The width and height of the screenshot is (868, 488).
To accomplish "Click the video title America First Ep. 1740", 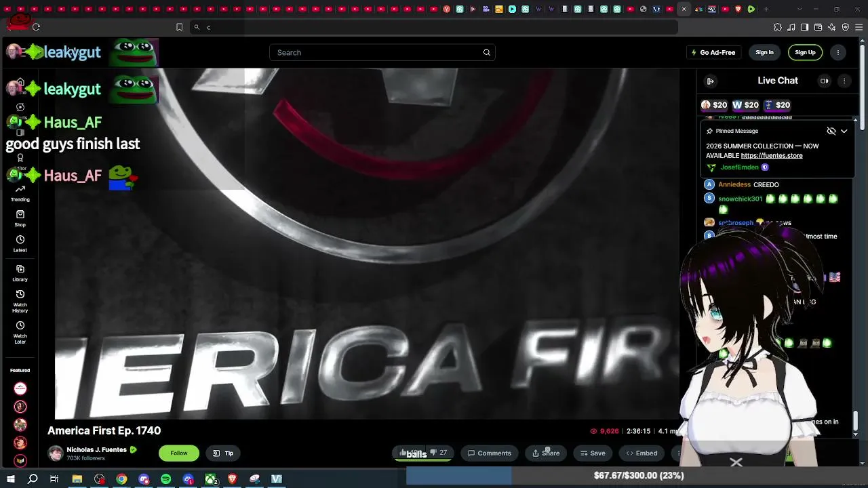I will [x=104, y=430].
